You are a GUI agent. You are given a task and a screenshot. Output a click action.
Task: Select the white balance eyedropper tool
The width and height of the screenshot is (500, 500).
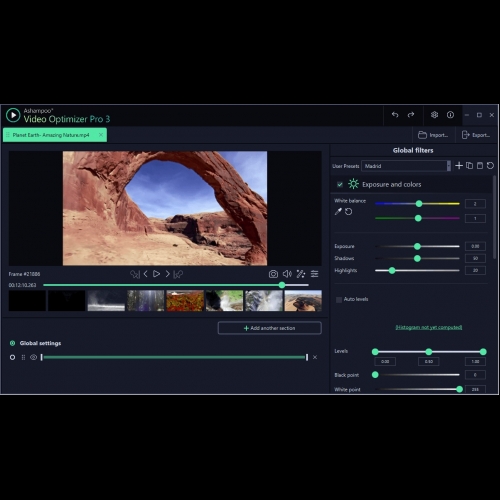click(x=338, y=212)
